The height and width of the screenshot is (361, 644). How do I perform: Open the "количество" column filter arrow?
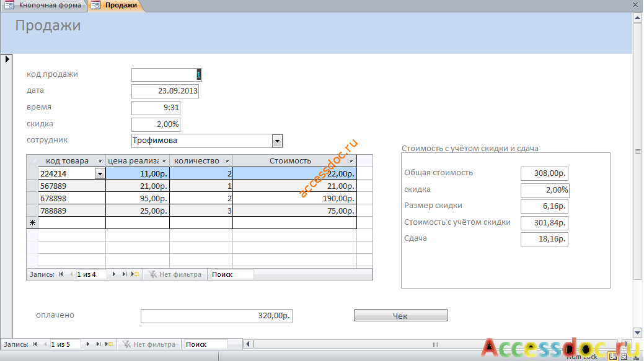[x=227, y=161]
